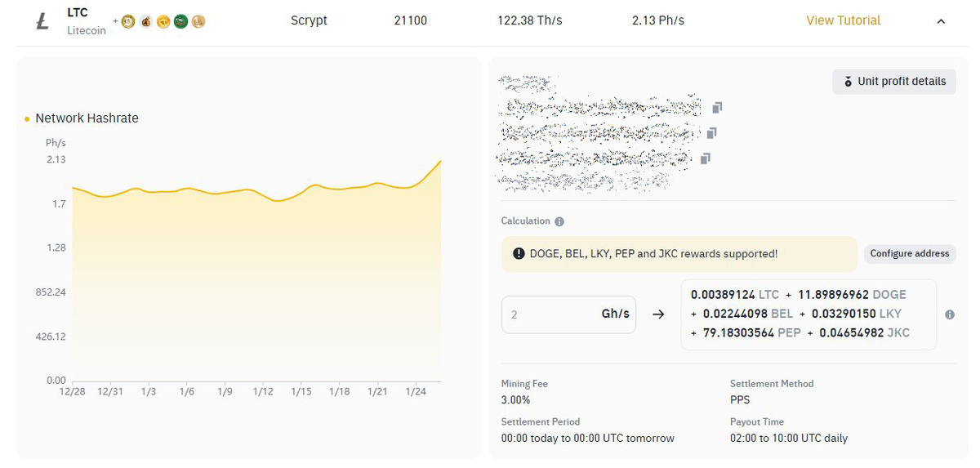This screenshot has height=468, width=980.
Task: Copy the first mining address
Action: coord(716,108)
